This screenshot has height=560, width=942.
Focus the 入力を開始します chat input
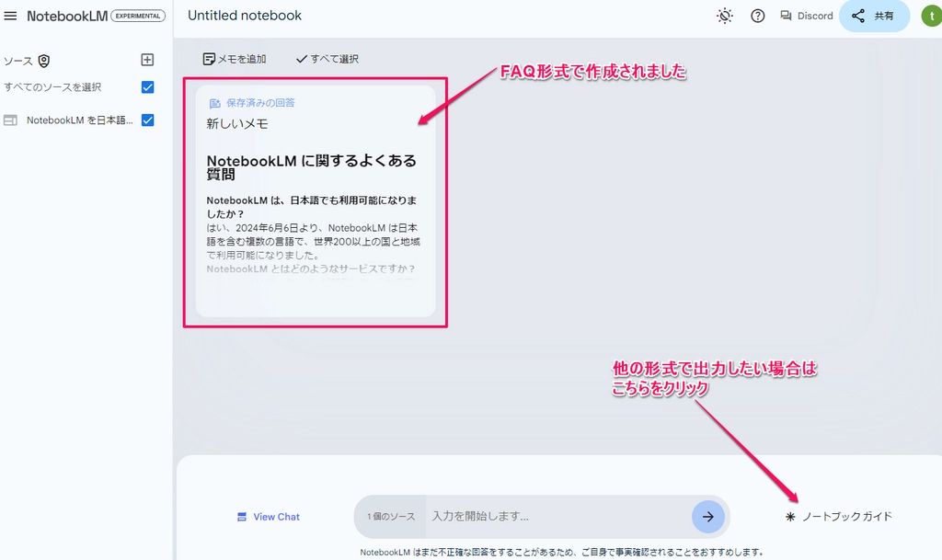557,517
